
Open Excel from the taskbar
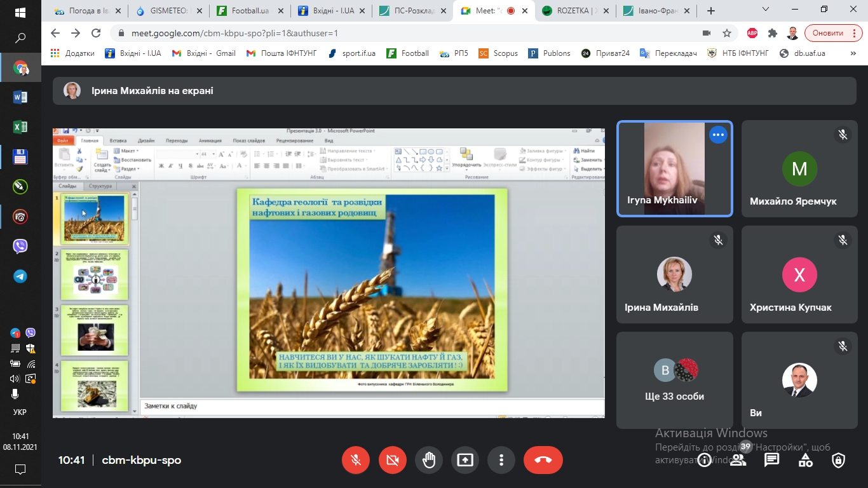coord(20,127)
